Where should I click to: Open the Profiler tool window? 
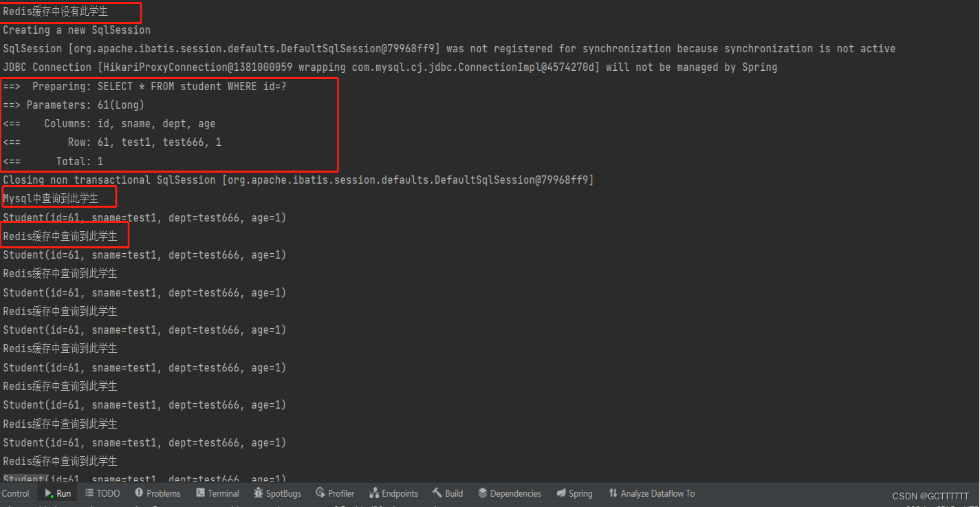click(x=335, y=493)
